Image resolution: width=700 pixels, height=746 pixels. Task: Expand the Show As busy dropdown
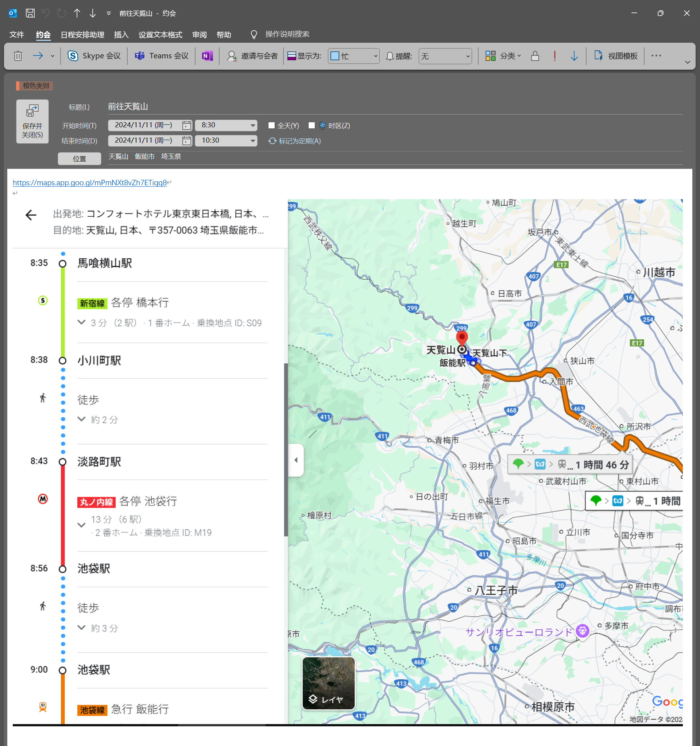tap(375, 56)
